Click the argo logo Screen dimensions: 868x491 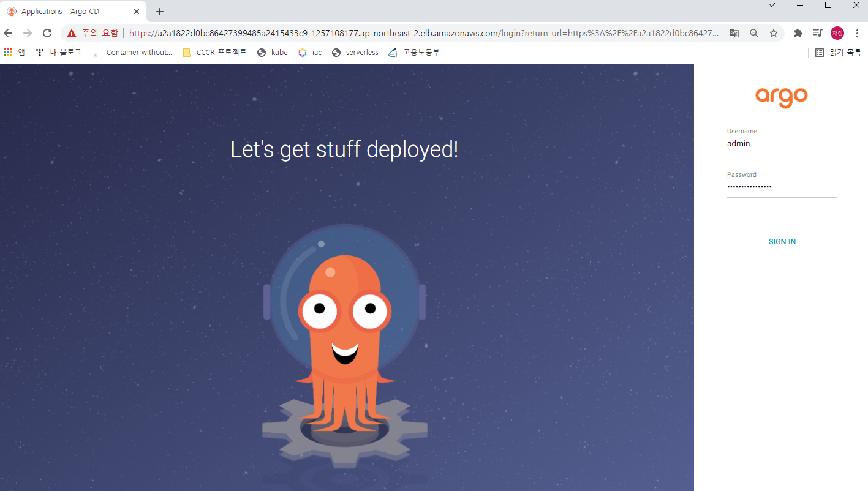[781, 97]
